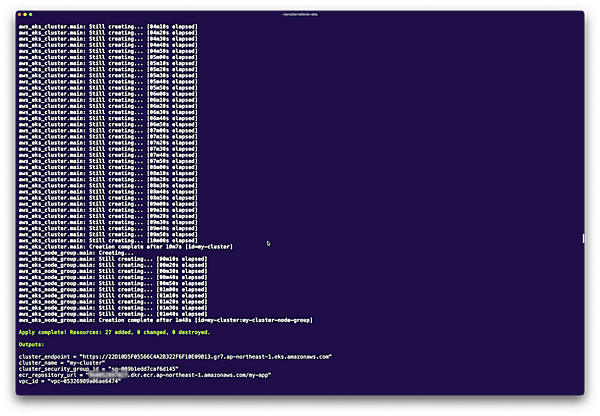Click the green zoom window button

(31, 14)
